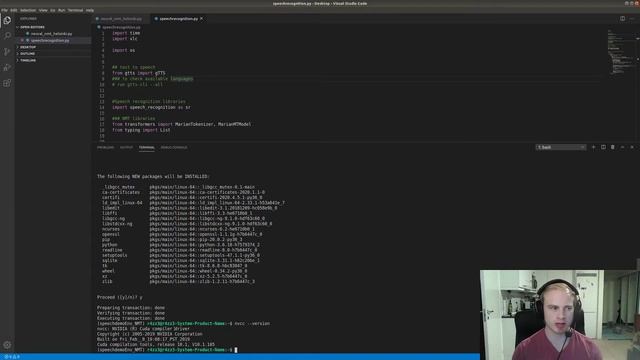This screenshot has height=360, width=640.
Task: Click the terminal prompt cursor line
Action: [x=167, y=350]
